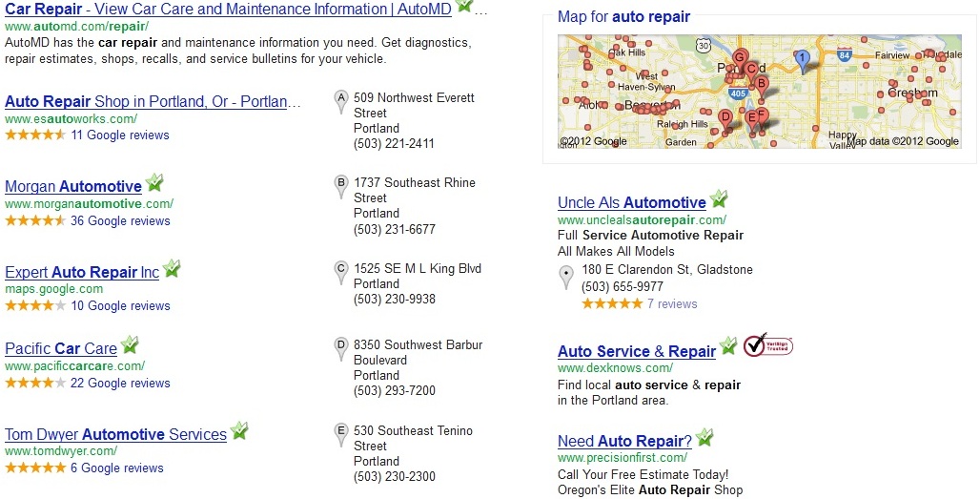The height and width of the screenshot is (499, 980).
Task: Click the phone number (503) 655-9977
Action: pyautogui.click(x=623, y=286)
